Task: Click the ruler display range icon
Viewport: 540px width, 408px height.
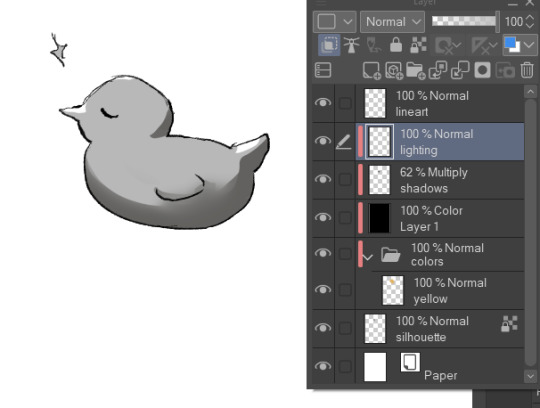Action: [x=480, y=45]
